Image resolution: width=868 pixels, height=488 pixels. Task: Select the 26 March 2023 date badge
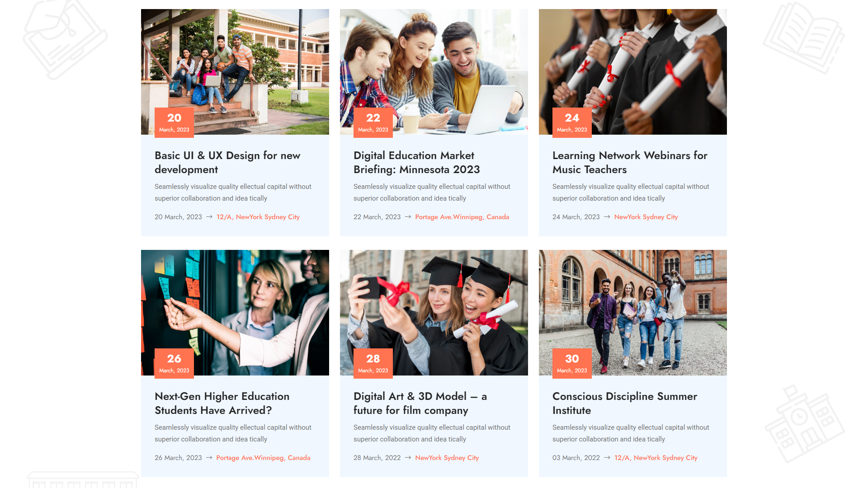[x=174, y=363]
